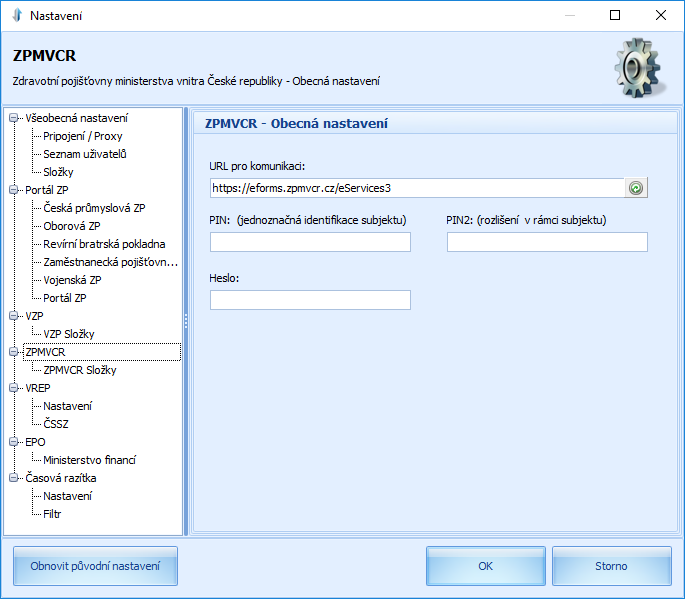Collapse the VZP tree node

(x=14, y=315)
